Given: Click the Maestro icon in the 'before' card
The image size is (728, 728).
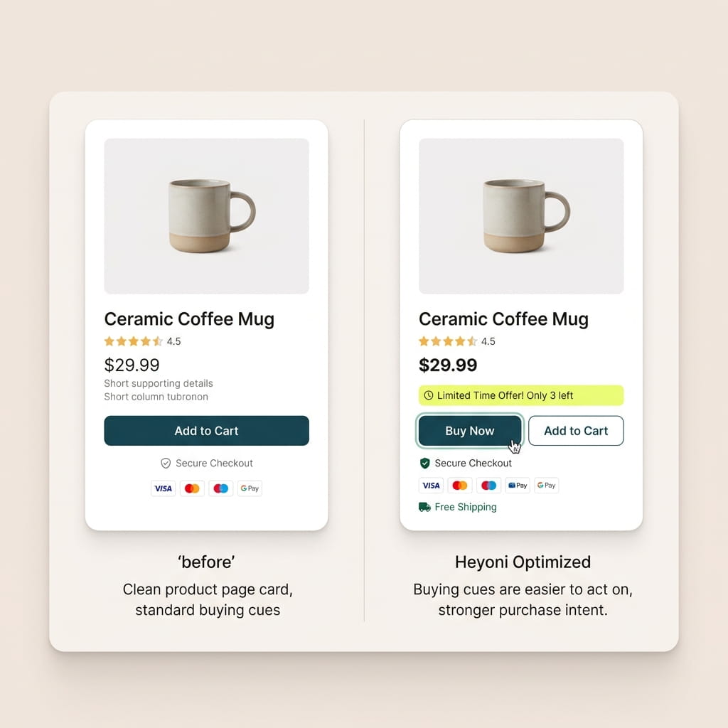Looking at the screenshot, I should (x=221, y=488).
